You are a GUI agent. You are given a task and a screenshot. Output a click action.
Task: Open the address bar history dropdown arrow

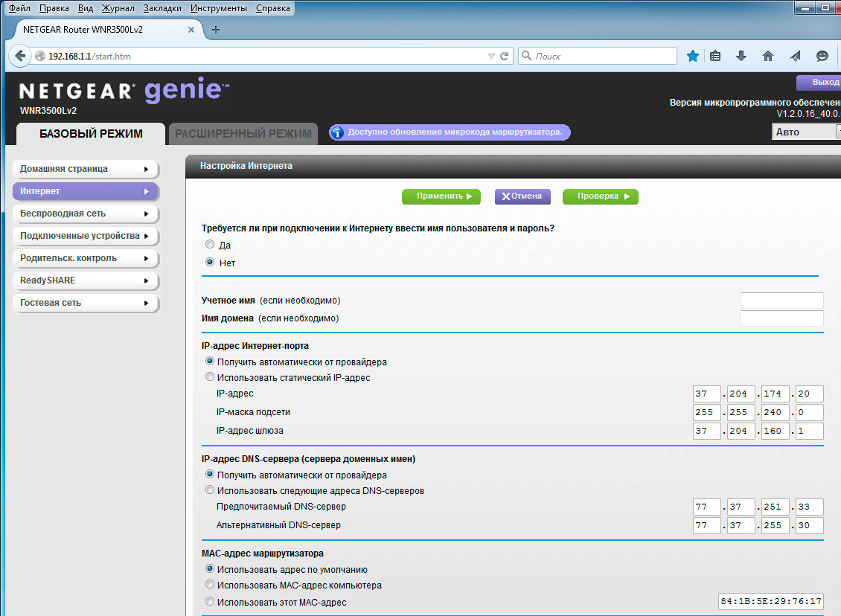pos(490,56)
